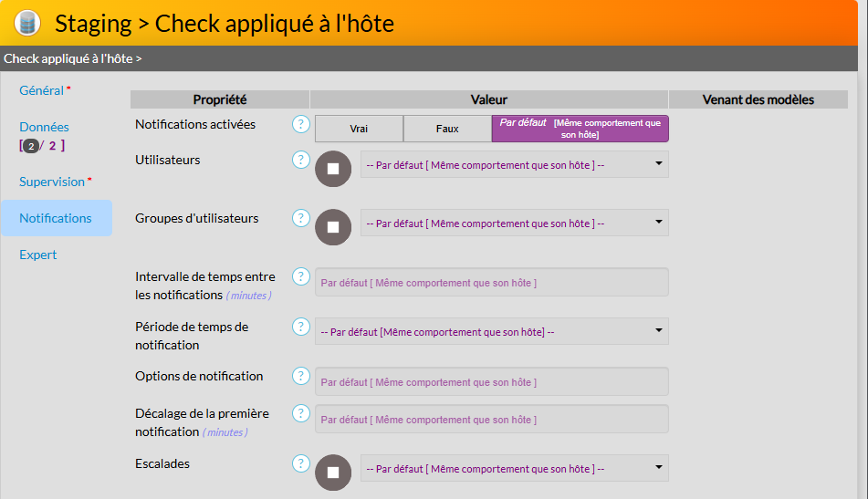Set Notifications activées to Faux

[x=447, y=129]
